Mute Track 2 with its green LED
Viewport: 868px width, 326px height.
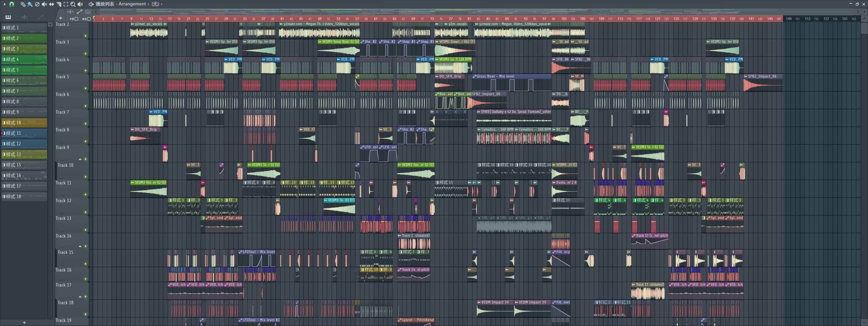85,36
